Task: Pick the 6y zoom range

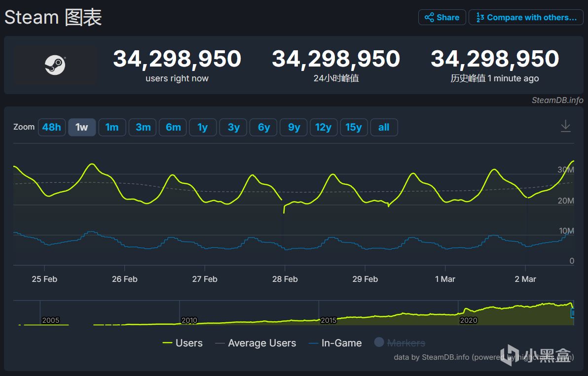Action: [x=263, y=127]
